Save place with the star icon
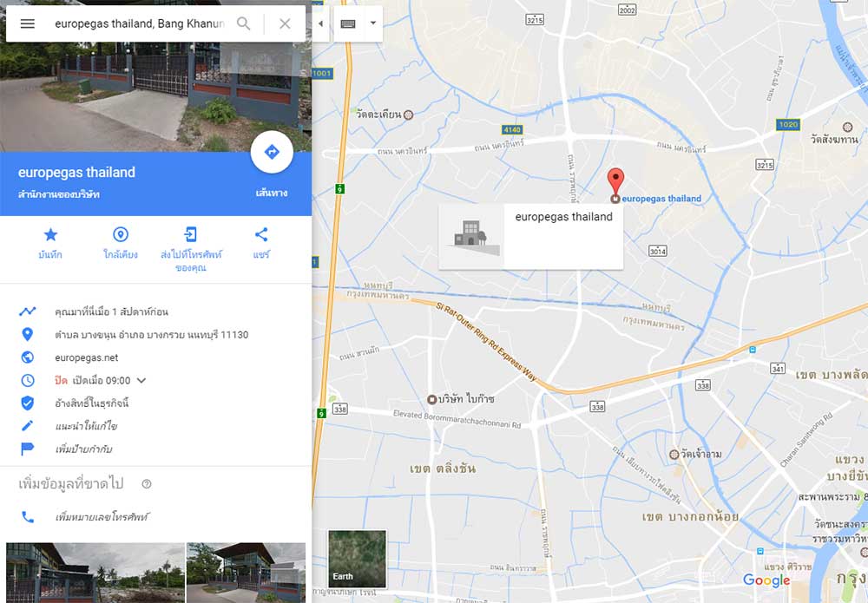Screen dimensions: 868x603 pyautogui.click(x=50, y=234)
